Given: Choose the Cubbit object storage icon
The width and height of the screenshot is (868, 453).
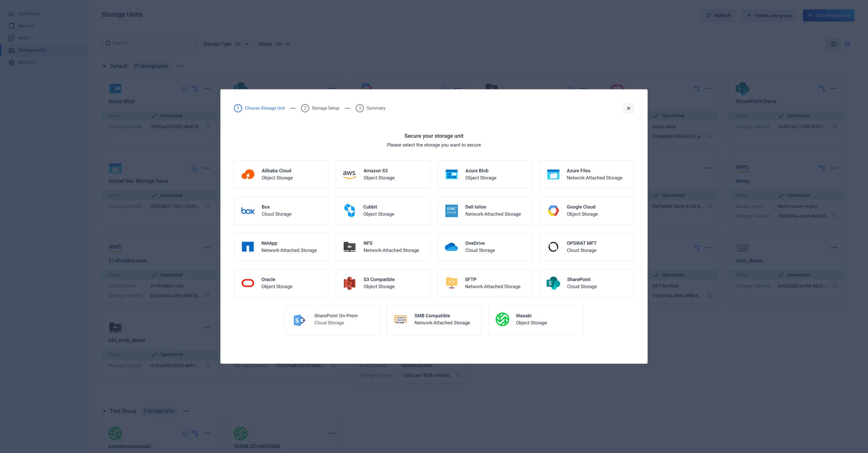Looking at the screenshot, I should point(349,210).
